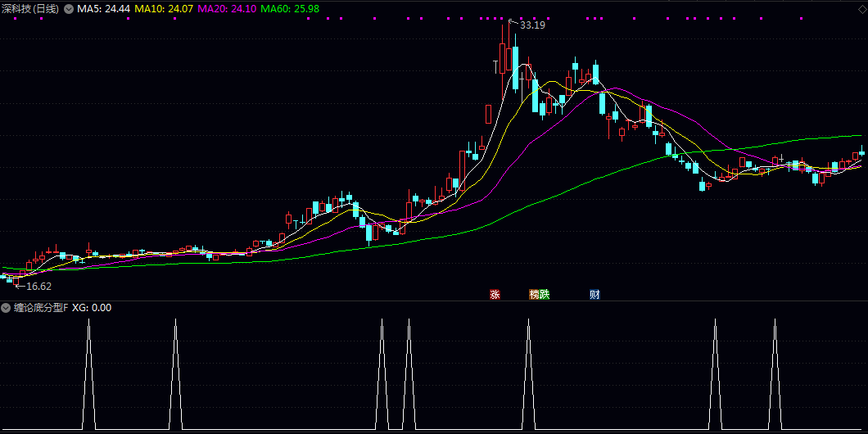Click the red 涨 event marker

tap(495, 295)
